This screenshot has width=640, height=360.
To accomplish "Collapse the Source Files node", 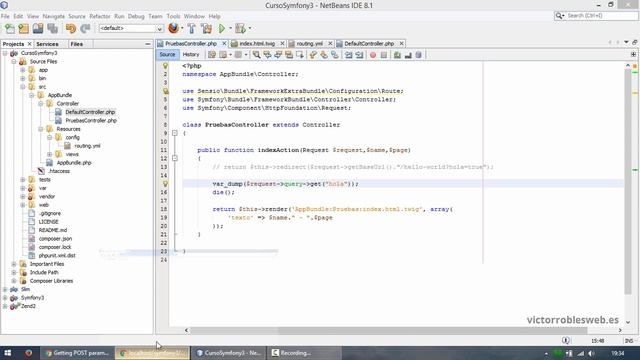I will (14, 62).
